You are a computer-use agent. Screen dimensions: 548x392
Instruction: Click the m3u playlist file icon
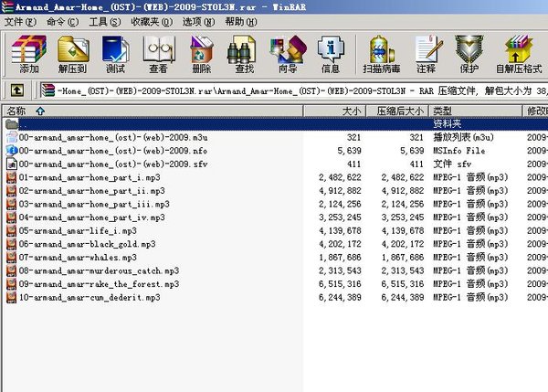click(12, 137)
